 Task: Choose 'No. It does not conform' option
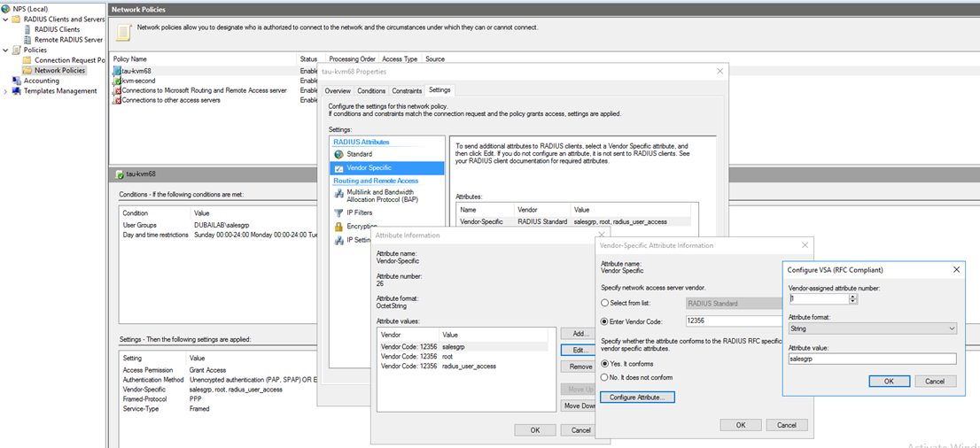point(605,377)
